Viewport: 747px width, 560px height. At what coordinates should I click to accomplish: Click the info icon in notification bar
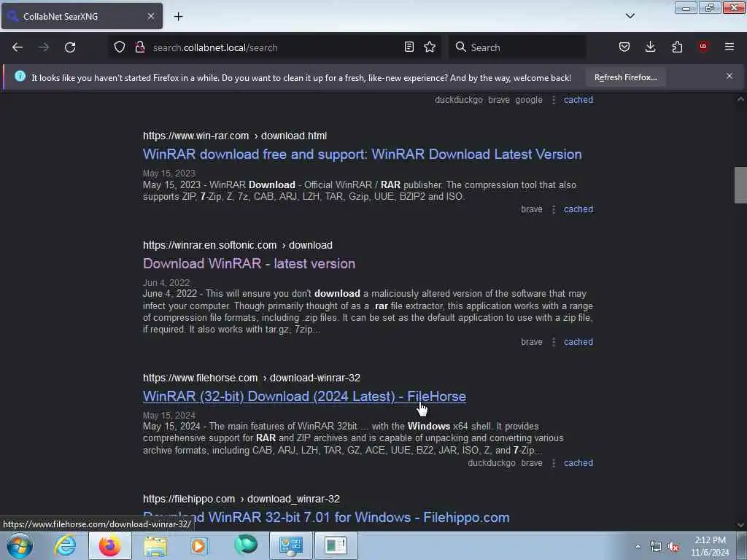pos(20,76)
